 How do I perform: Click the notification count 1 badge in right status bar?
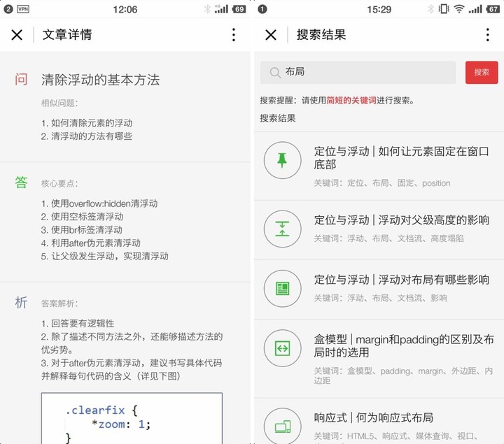[x=262, y=9]
